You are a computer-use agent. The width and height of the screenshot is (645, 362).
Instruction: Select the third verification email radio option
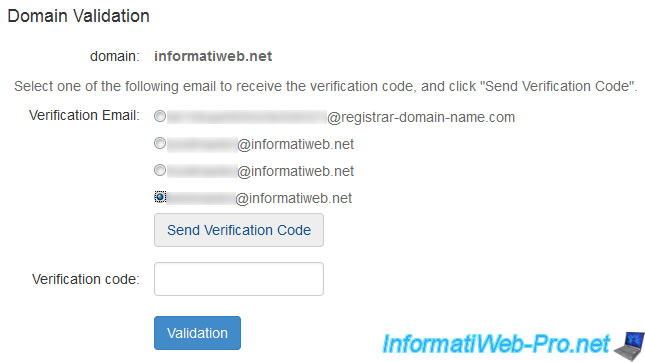(x=160, y=170)
